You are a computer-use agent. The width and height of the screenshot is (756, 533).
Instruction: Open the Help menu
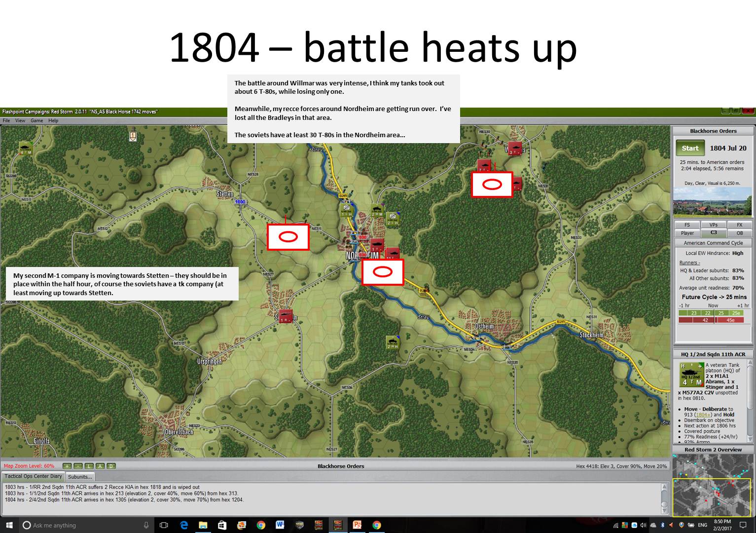pyautogui.click(x=53, y=120)
